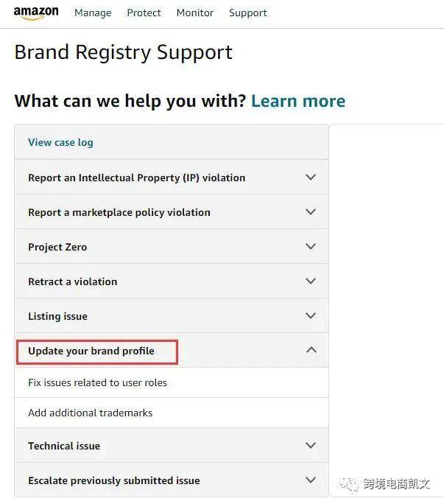Open the Support menu
The image size is (444, 504).
pos(248,13)
